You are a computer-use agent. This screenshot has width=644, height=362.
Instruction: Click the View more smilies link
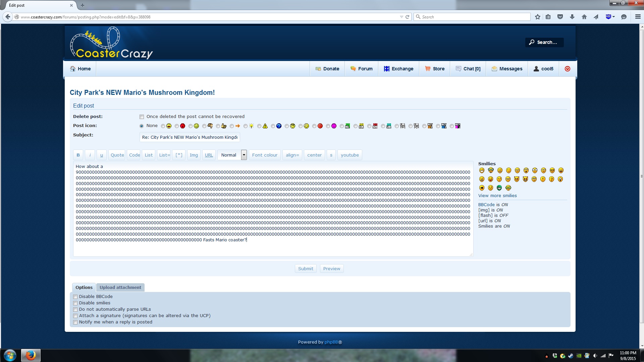click(497, 196)
